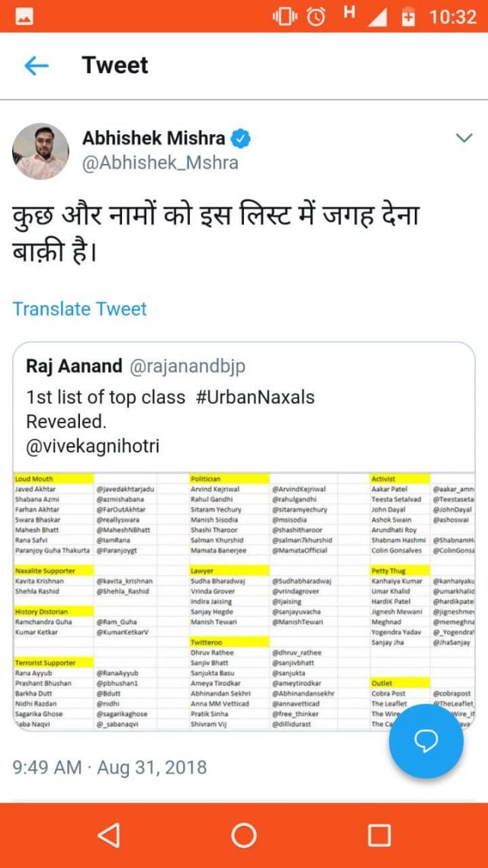The width and height of the screenshot is (488, 868).
Task: Tap the Translate Tweet link
Action: pyautogui.click(x=79, y=309)
